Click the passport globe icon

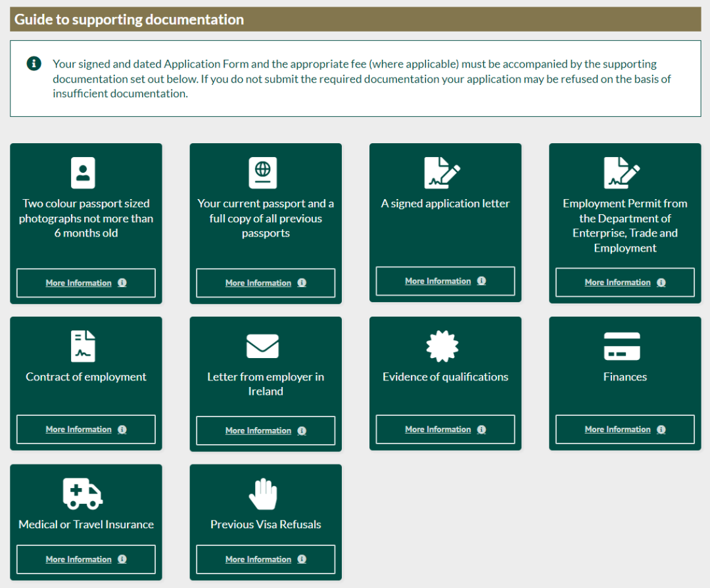(x=262, y=173)
